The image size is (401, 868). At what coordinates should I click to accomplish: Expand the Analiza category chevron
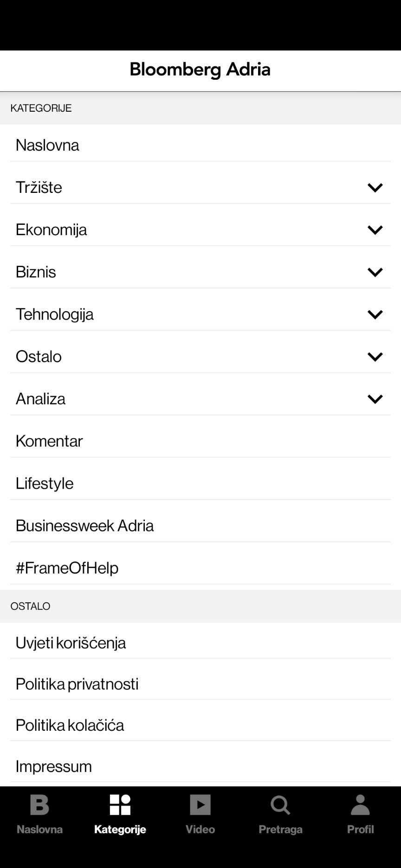coord(375,398)
